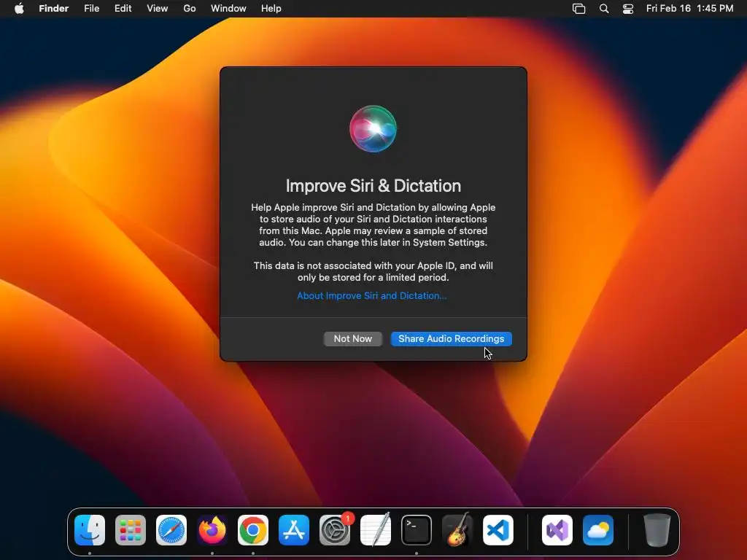The width and height of the screenshot is (747, 560).
Task: Launch Google Chrome from the Dock
Action: [253, 530]
